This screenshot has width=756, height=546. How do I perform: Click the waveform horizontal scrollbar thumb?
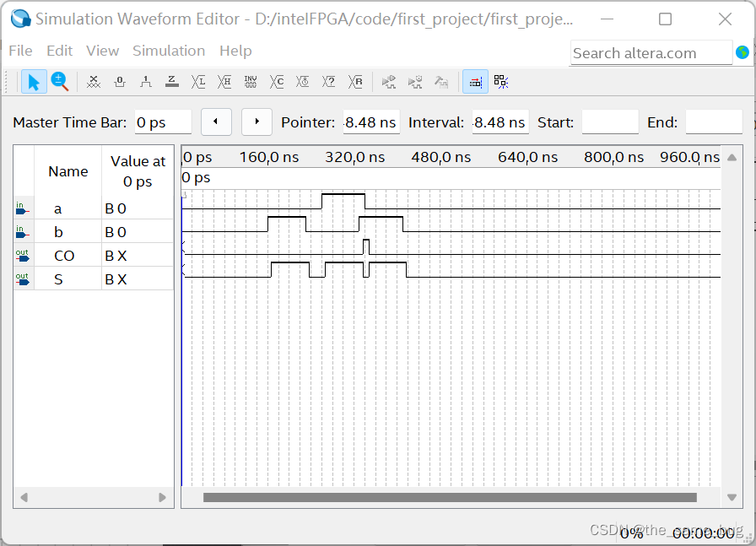click(x=450, y=497)
